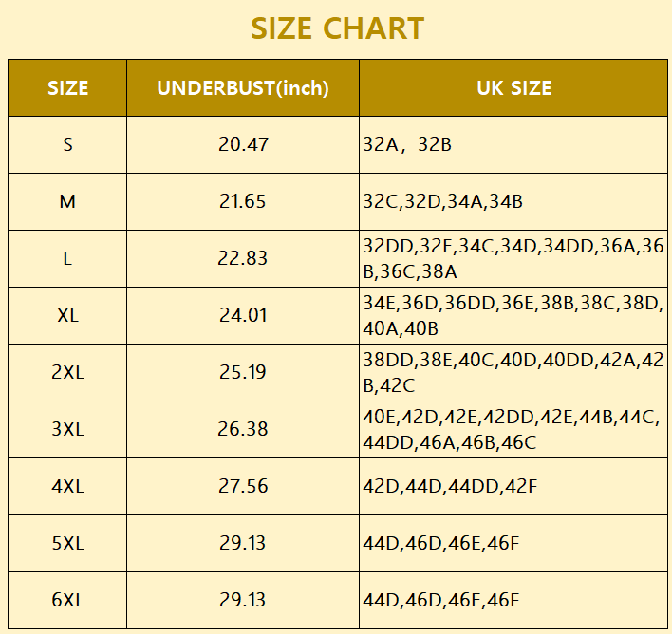Click the M size cell

[x=67, y=201]
